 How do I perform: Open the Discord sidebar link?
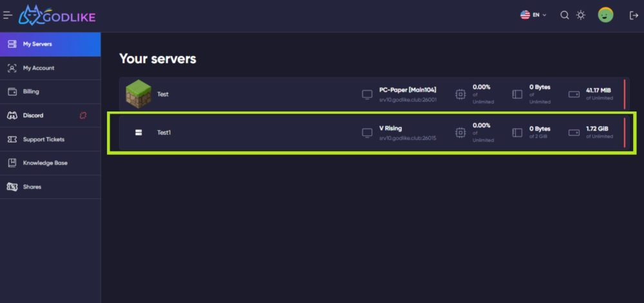(x=50, y=115)
